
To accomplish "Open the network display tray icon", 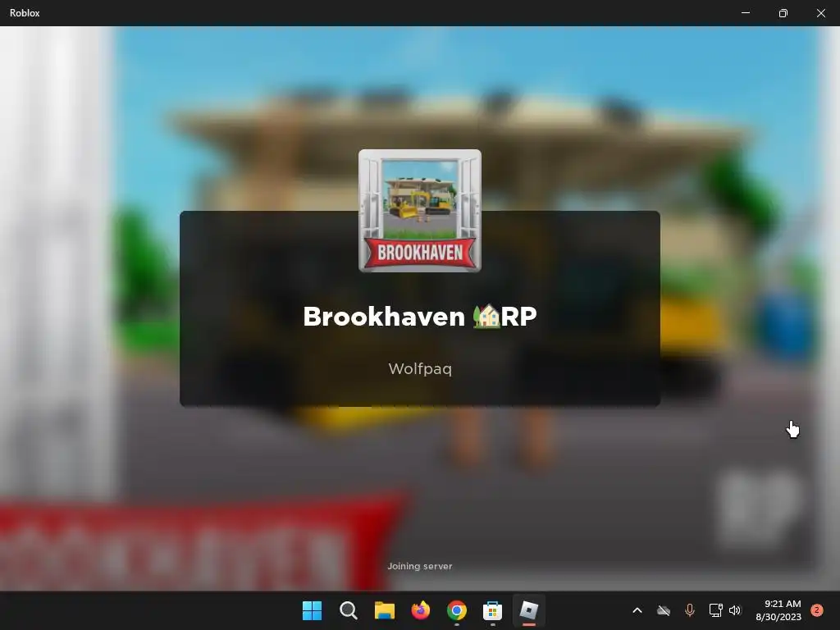I will pyautogui.click(x=715, y=610).
